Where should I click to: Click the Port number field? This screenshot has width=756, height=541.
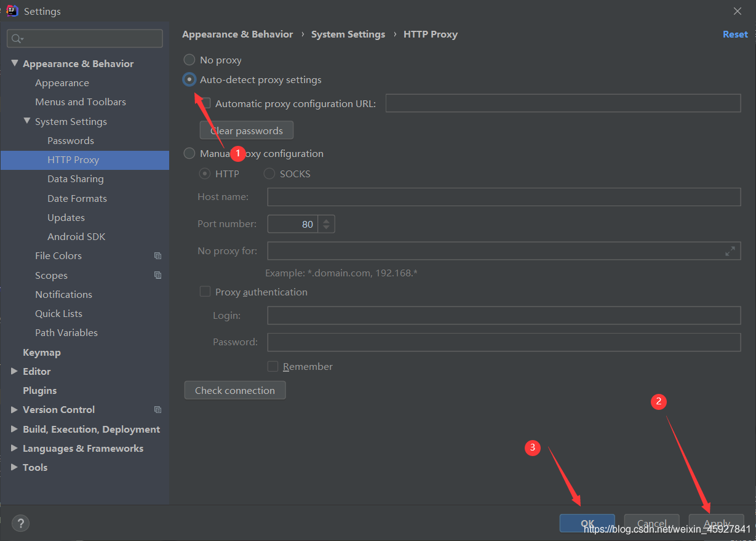(293, 224)
